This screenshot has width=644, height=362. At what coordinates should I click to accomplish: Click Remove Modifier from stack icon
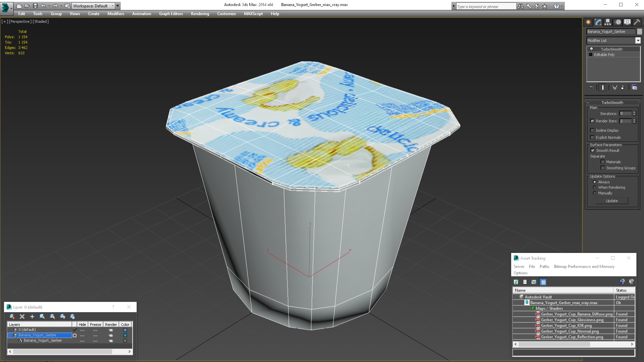pos(623,87)
